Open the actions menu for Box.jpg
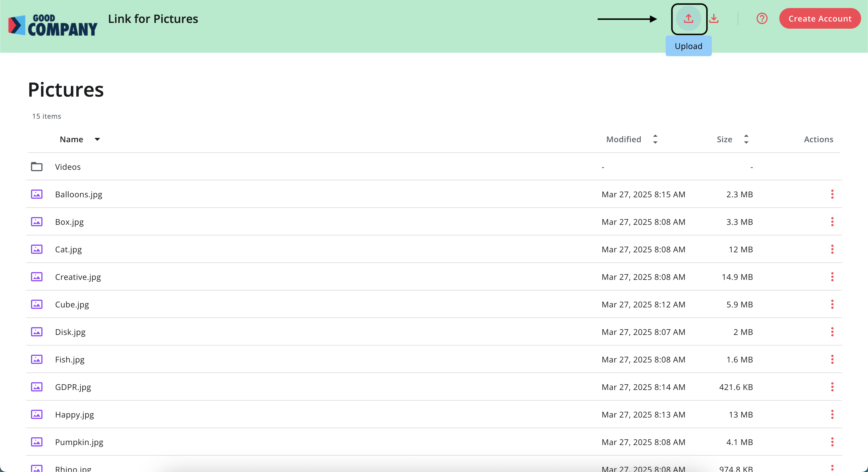This screenshot has width=868, height=472. click(x=832, y=222)
